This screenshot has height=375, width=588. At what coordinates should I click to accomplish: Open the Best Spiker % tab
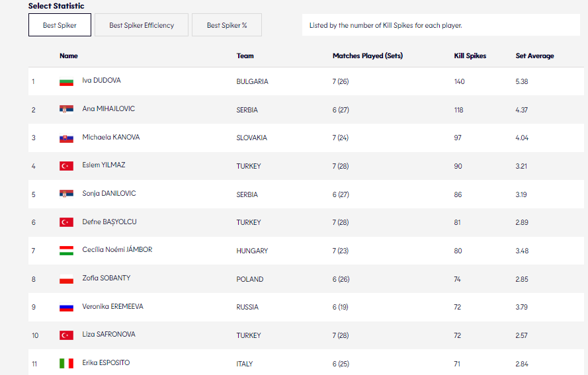click(227, 25)
